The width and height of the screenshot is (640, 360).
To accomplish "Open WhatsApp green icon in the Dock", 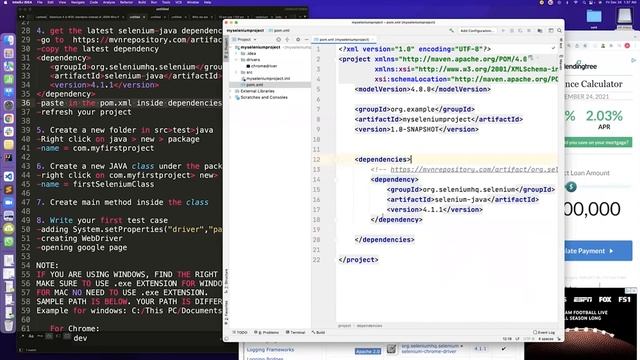I will 9,242.
